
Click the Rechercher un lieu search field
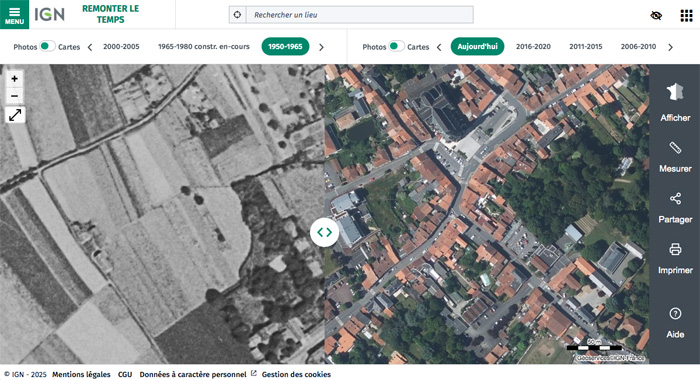[359, 15]
